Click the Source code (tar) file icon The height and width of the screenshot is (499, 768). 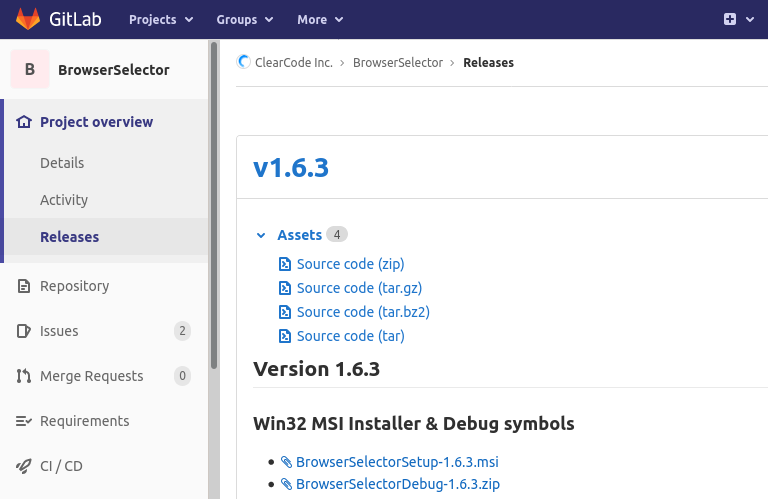[x=285, y=336]
